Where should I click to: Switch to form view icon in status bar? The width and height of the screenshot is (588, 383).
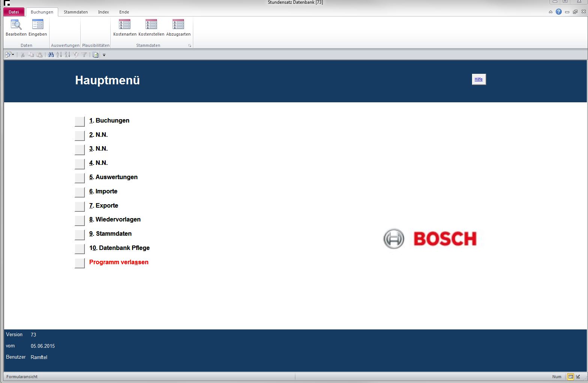570,377
